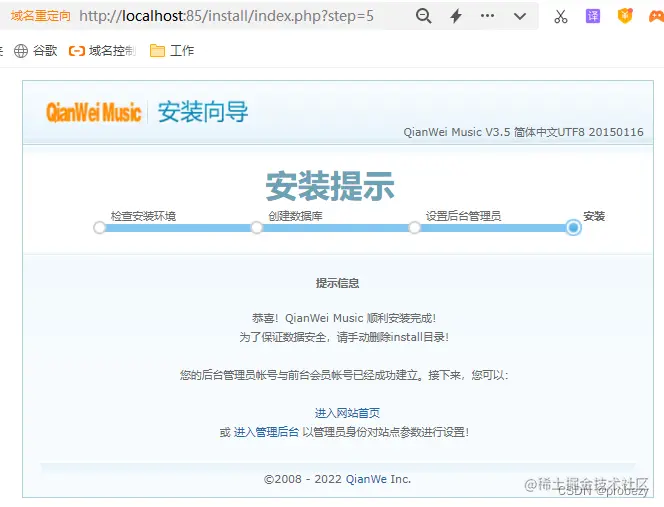Open the 进入管理后台 link

pyautogui.click(x=266, y=432)
